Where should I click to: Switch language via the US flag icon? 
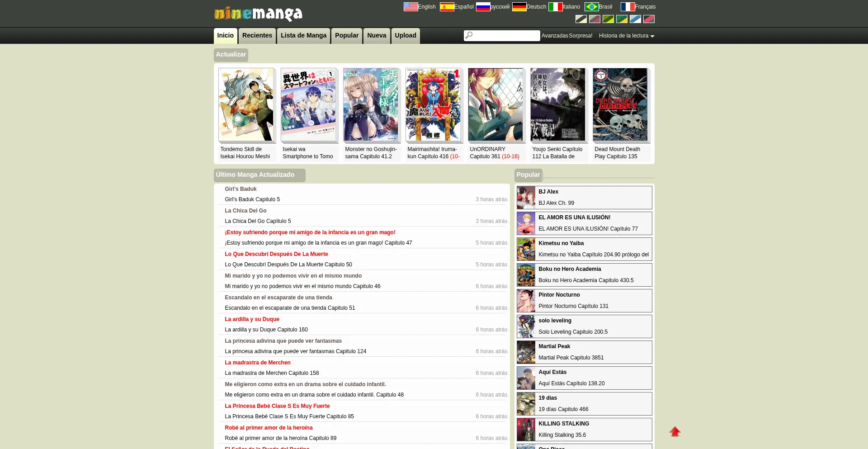(410, 7)
